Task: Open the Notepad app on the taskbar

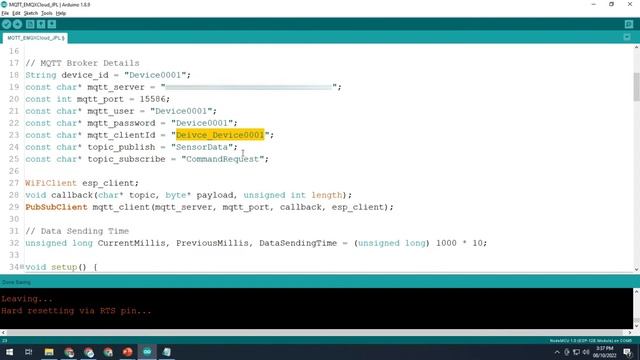Action: point(167,352)
